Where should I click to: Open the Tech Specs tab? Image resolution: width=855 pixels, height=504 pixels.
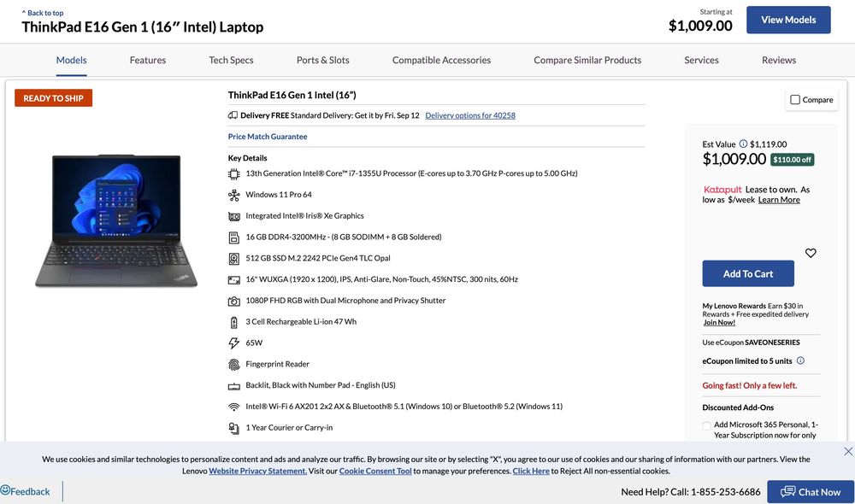(231, 61)
